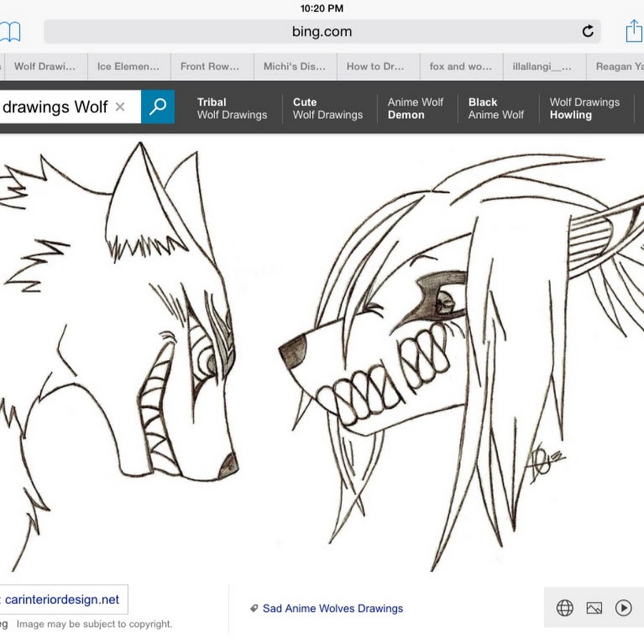Image resolution: width=644 pixels, height=644 pixels.
Task: Switch to the "fox and wo..." tab
Action: point(460,67)
